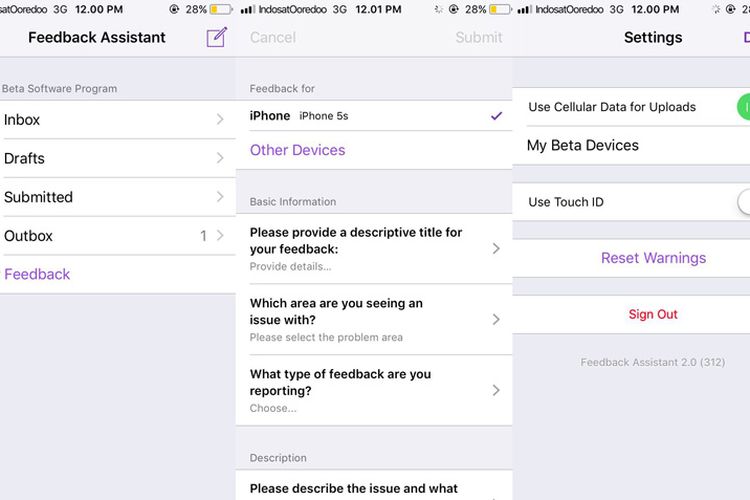Open descriptive title field chevron
The width and height of the screenshot is (750, 500).
496,248
